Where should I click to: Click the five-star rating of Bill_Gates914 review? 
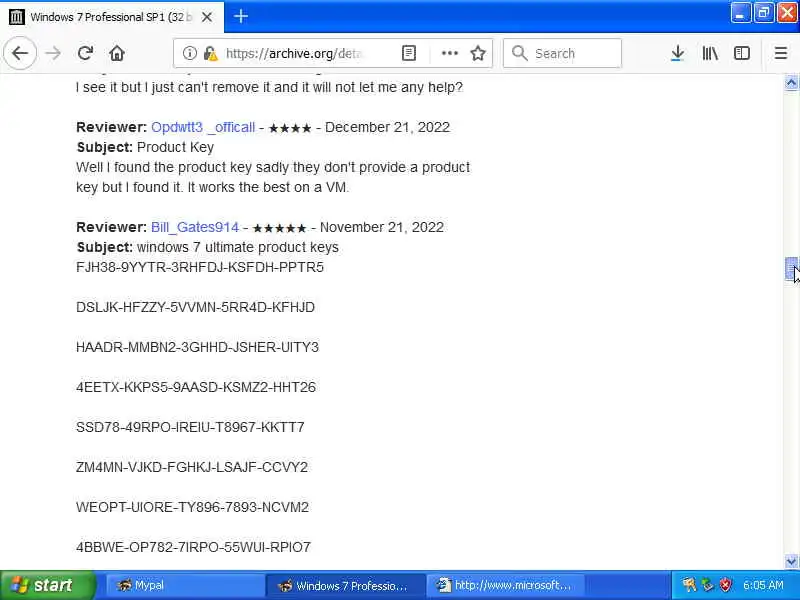(x=280, y=228)
